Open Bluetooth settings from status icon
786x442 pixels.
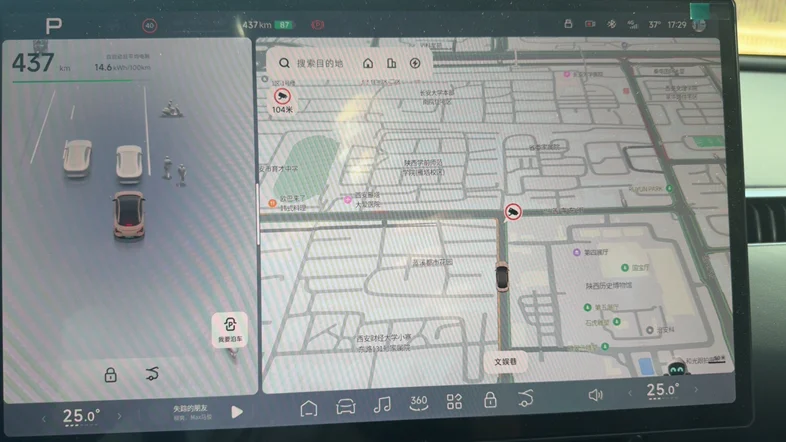(x=612, y=24)
